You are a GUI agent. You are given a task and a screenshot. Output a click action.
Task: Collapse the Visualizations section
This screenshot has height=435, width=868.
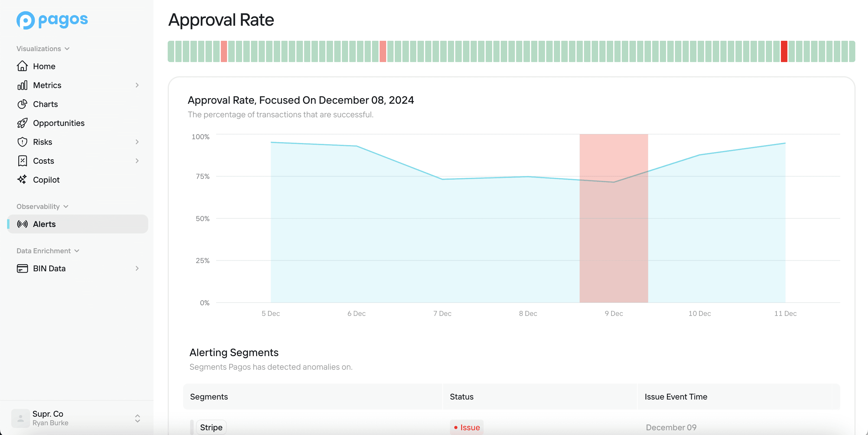click(x=67, y=48)
